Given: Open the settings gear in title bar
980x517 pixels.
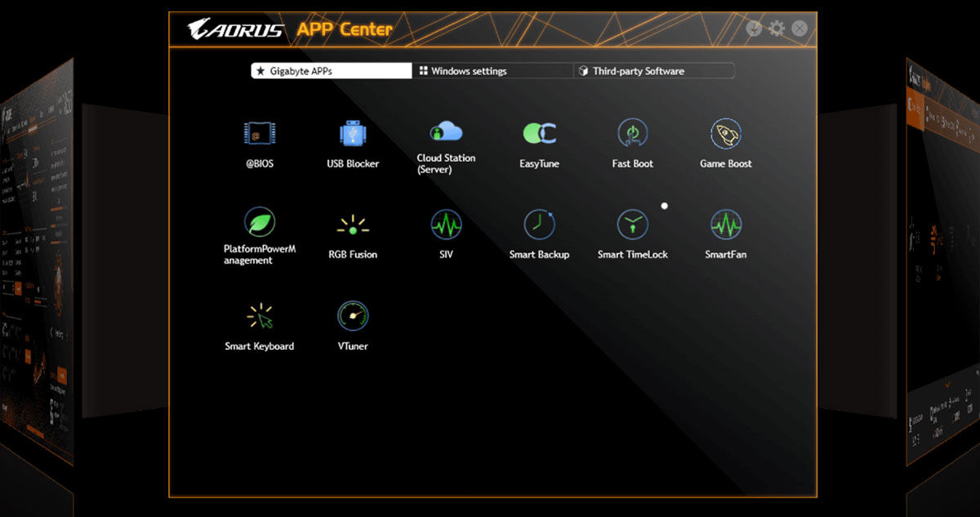Looking at the screenshot, I should (777, 29).
